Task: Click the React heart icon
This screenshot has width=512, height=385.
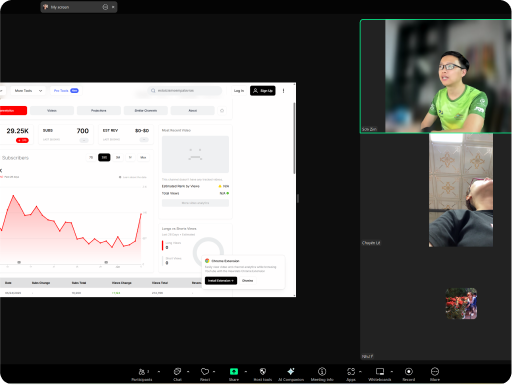Action: (x=205, y=371)
